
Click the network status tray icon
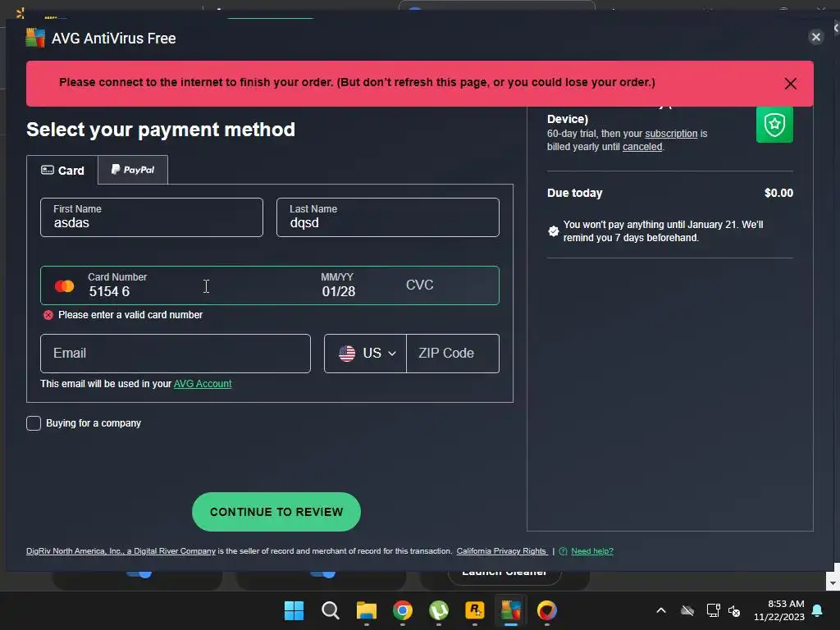pos(713,610)
